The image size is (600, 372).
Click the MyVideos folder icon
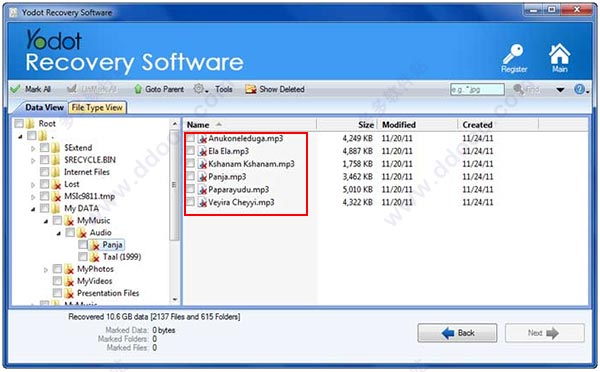(x=69, y=281)
